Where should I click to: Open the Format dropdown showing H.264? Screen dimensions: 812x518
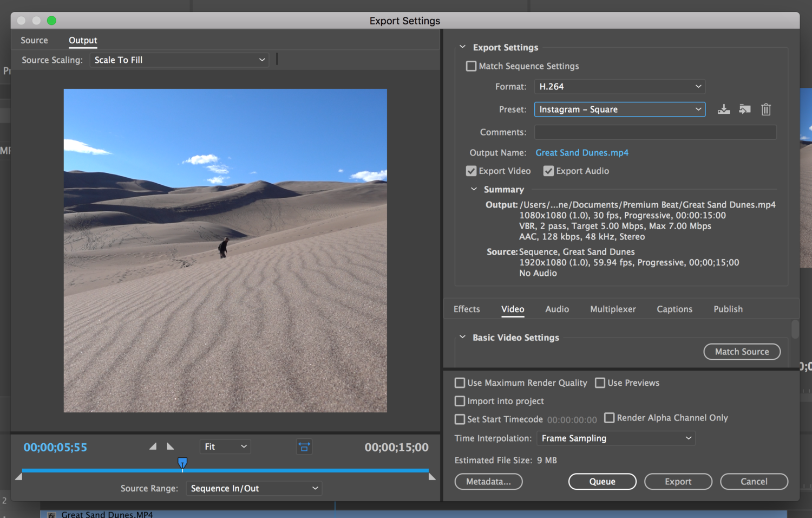(619, 87)
